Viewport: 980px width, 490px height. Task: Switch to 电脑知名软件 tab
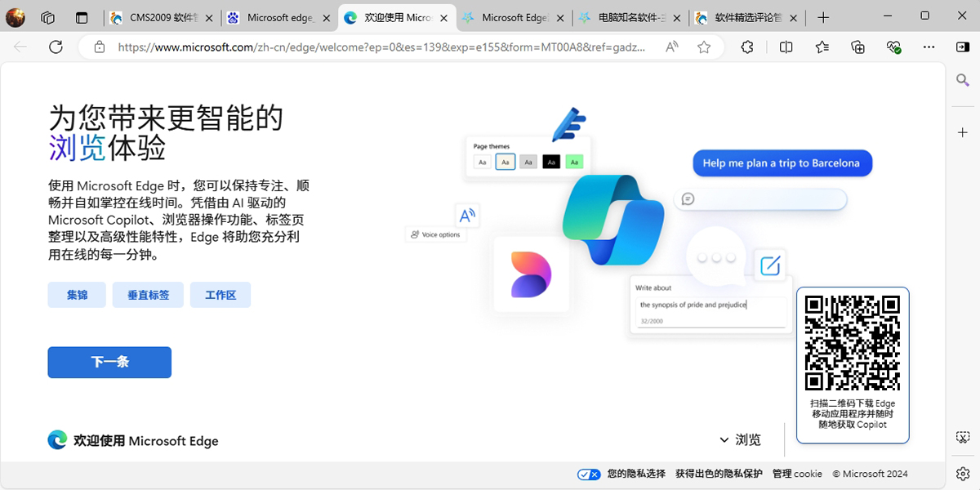pos(631,17)
